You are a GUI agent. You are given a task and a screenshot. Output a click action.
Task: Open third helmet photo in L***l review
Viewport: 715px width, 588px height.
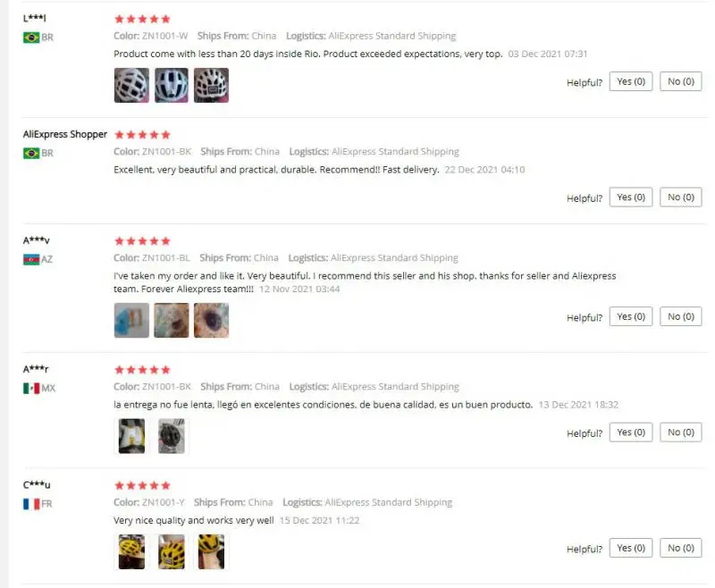[211, 85]
